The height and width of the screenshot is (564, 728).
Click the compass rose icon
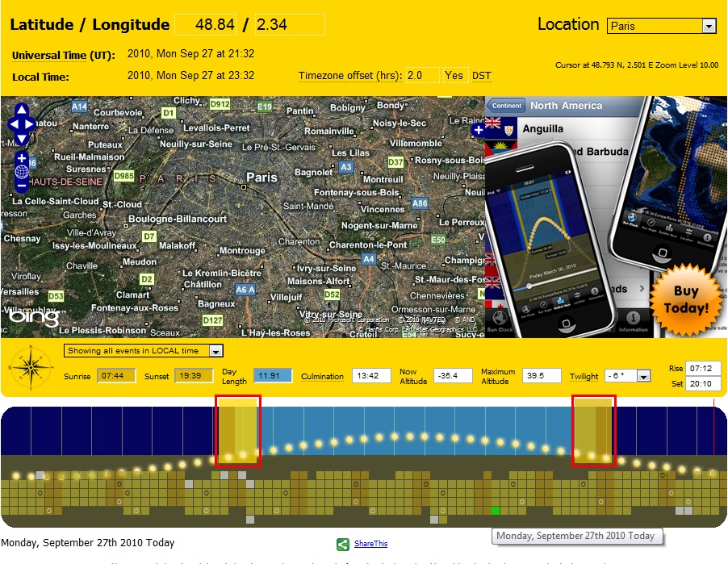point(30,367)
